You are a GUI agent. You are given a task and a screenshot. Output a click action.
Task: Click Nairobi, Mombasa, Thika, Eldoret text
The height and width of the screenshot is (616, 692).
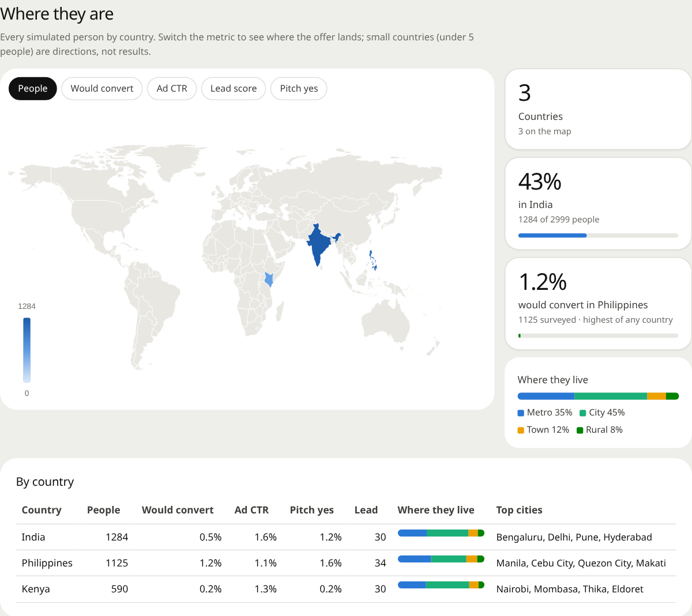pyautogui.click(x=570, y=589)
